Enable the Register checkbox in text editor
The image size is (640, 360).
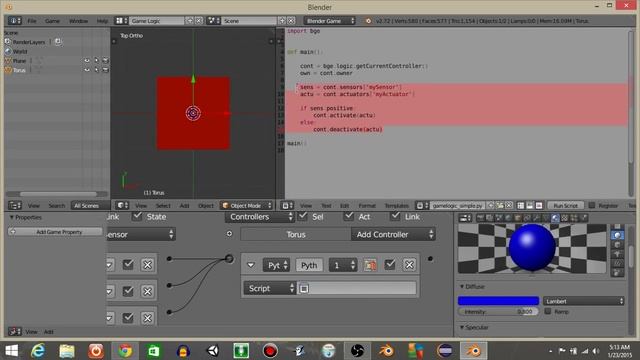[592, 205]
